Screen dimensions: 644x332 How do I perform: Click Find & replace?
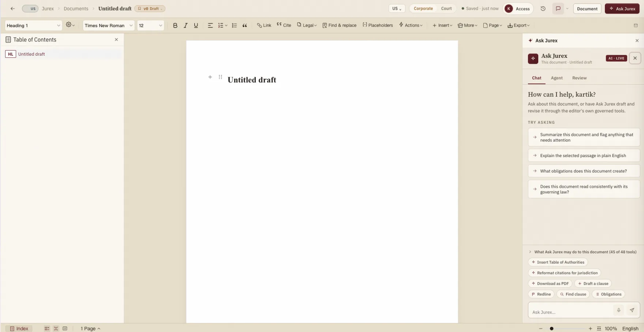[x=339, y=25]
